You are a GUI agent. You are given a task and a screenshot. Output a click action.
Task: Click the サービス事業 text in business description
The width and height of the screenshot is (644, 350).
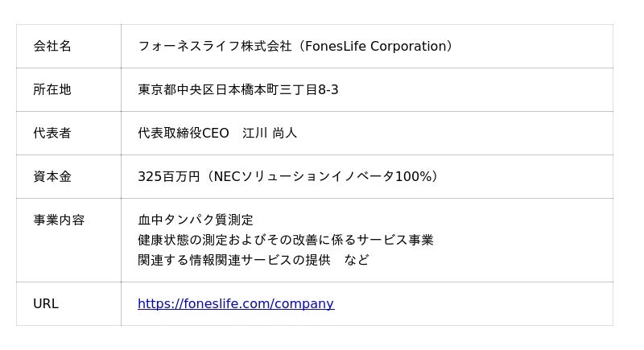click(x=395, y=240)
